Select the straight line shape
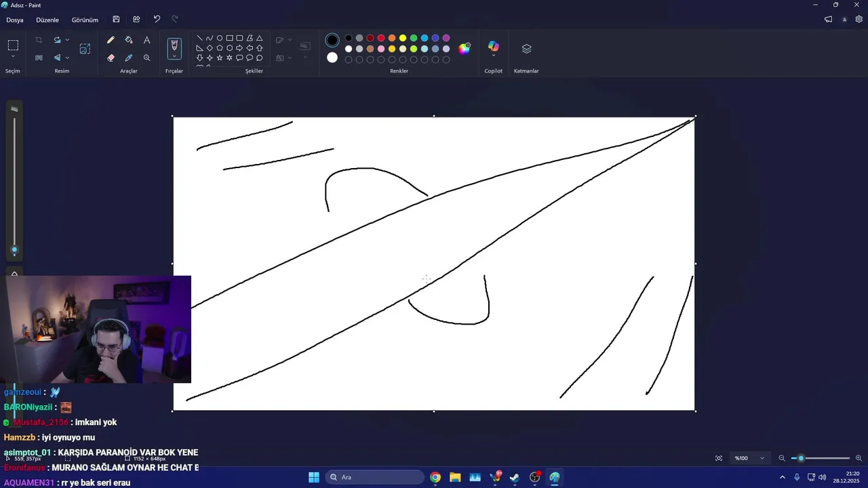Viewport: 868px width, 488px height. point(199,39)
